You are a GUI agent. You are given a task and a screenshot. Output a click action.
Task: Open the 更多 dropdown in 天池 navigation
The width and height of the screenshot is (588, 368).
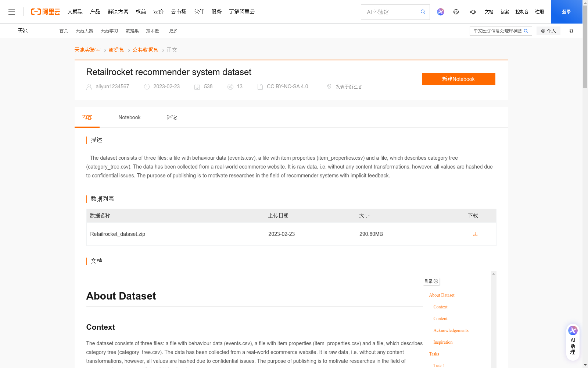(173, 31)
